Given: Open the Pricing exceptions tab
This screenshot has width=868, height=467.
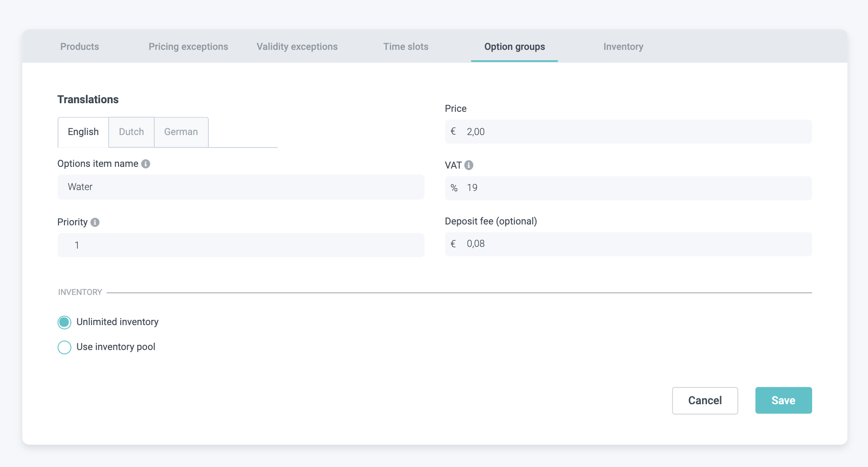Looking at the screenshot, I should coord(188,46).
